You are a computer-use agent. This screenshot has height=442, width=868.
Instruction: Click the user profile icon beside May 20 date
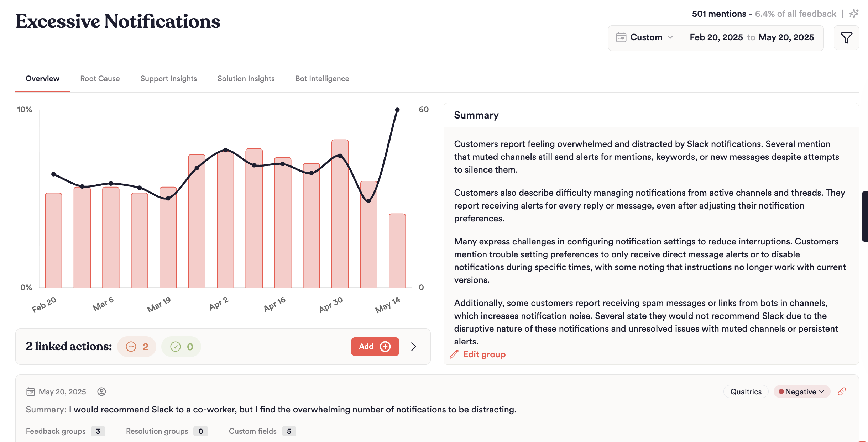pyautogui.click(x=101, y=391)
